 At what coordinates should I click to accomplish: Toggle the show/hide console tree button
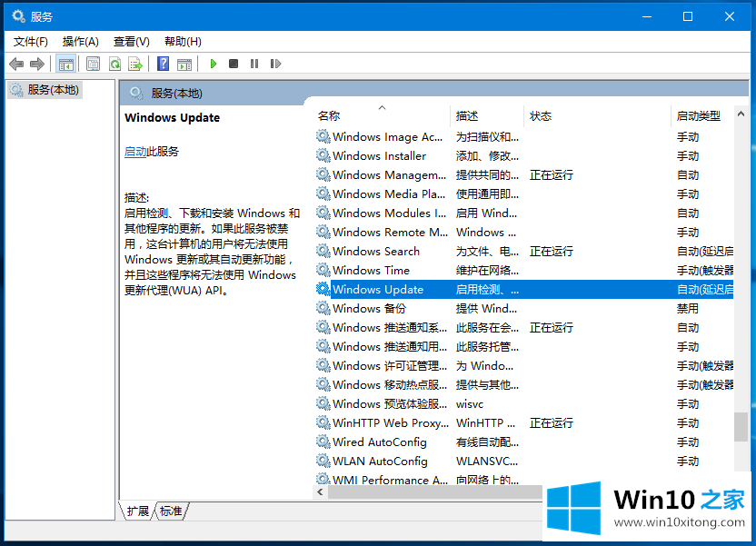click(x=65, y=64)
